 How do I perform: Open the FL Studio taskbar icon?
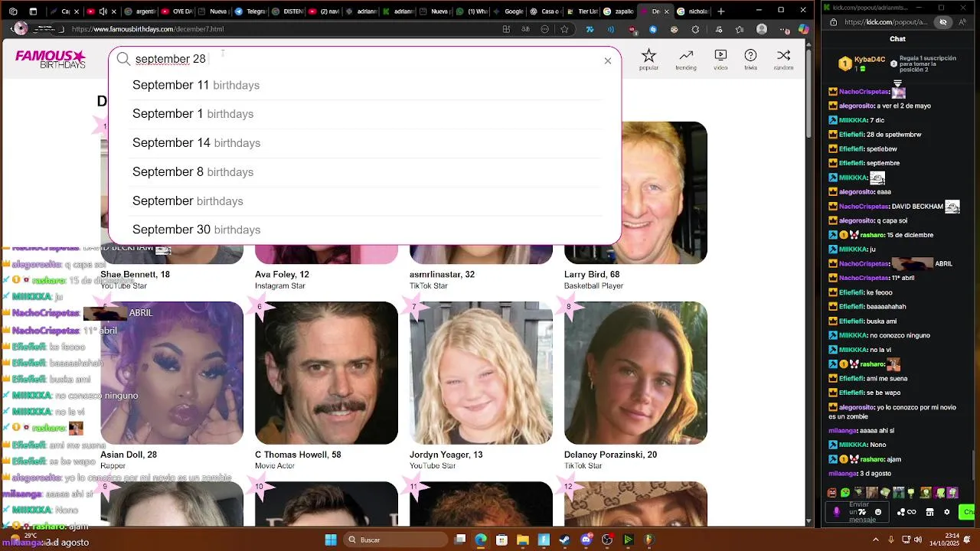[x=649, y=540]
